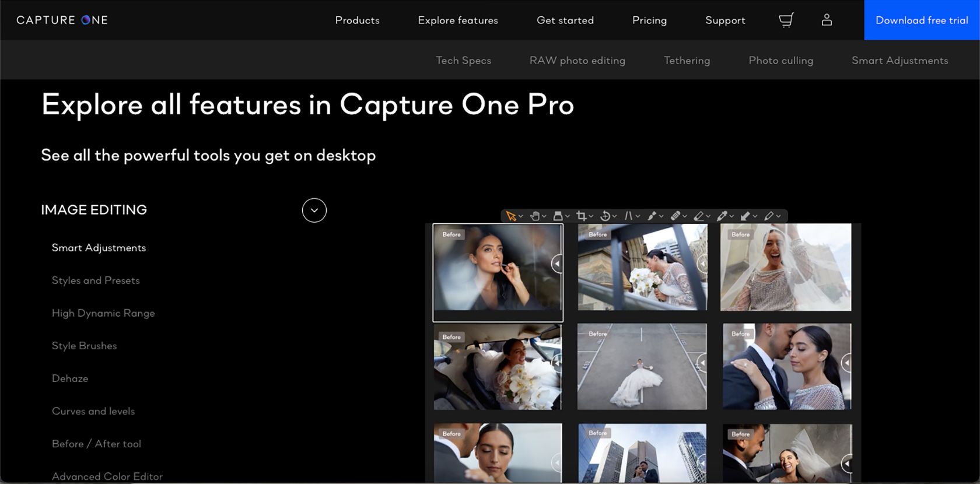
Task: Select the Loupe tool in toolbar
Action: click(x=558, y=216)
